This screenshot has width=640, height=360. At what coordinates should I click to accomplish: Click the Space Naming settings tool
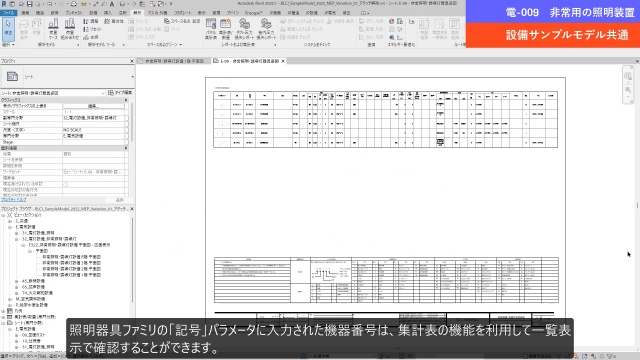coord(182,21)
